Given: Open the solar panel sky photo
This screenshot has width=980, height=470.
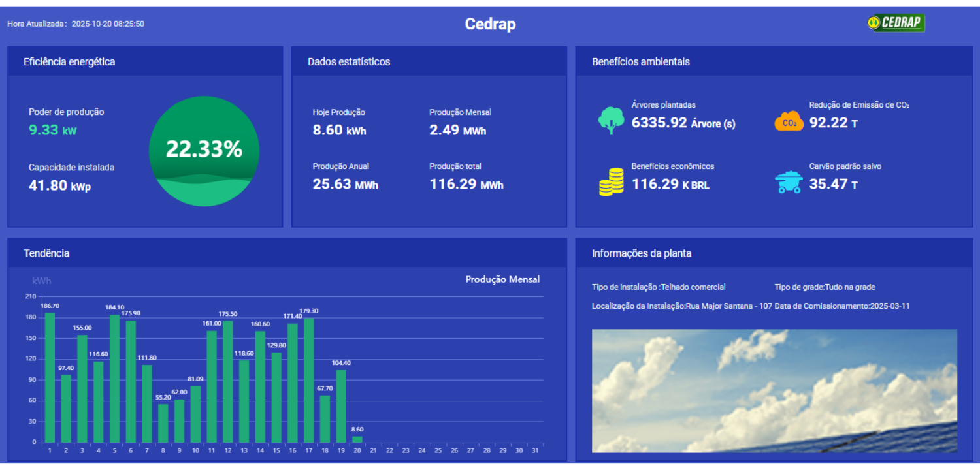Looking at the screenshot, I should tap(774, 390).
